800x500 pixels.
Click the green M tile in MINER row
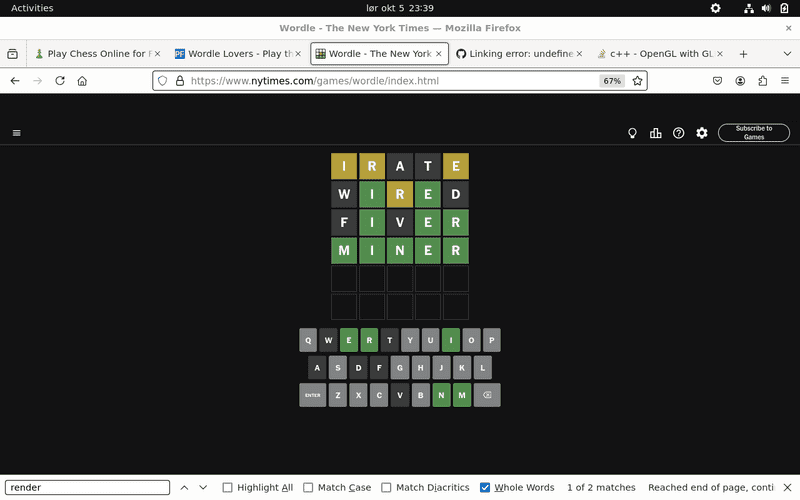click(344, 251)
